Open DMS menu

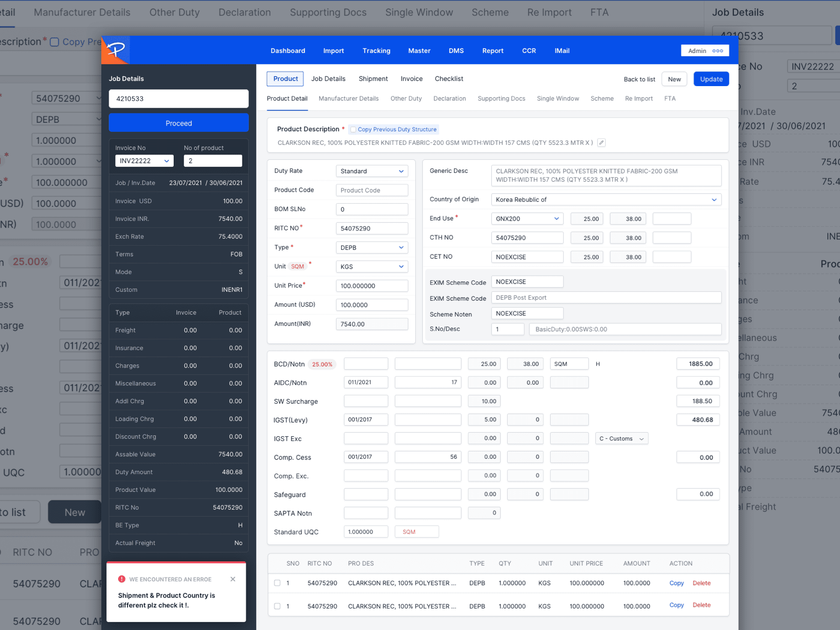point(456,51)
